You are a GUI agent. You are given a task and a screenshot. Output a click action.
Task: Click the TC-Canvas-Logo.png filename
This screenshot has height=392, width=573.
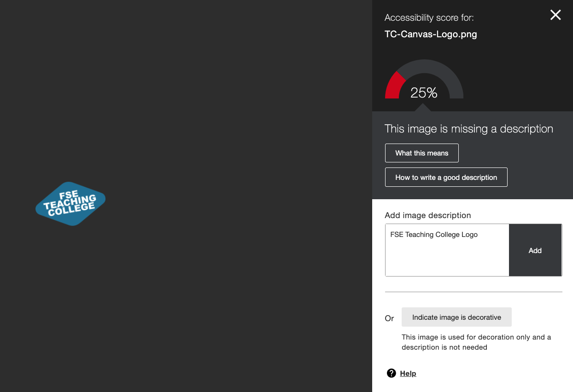click(431, 34)
